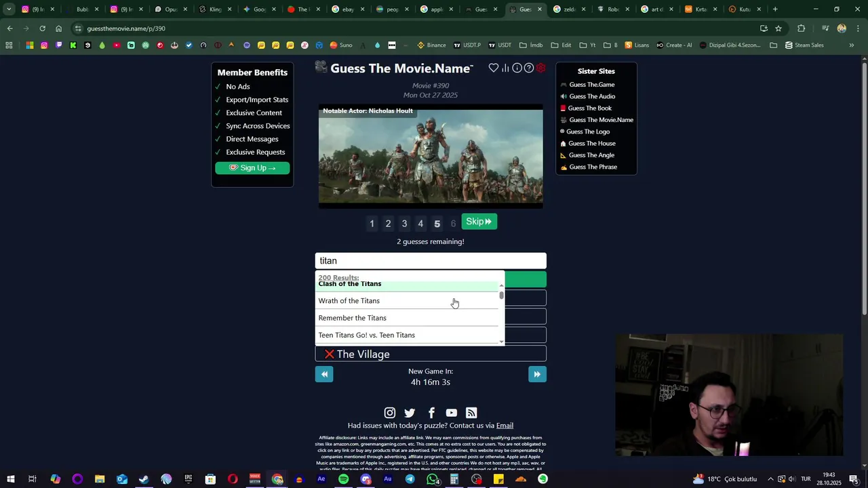Click the movie screenshot image
868x488 pixels.
(431, 156)
